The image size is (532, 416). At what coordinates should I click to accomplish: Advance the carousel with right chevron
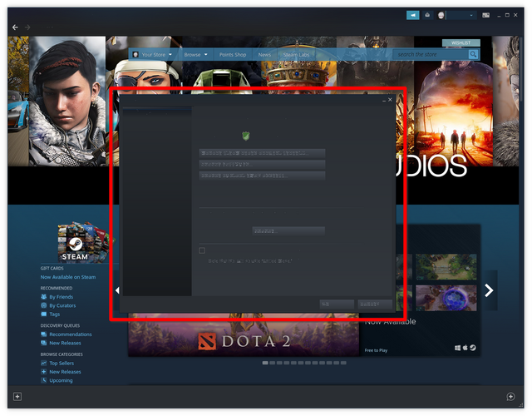pos(489,290)
